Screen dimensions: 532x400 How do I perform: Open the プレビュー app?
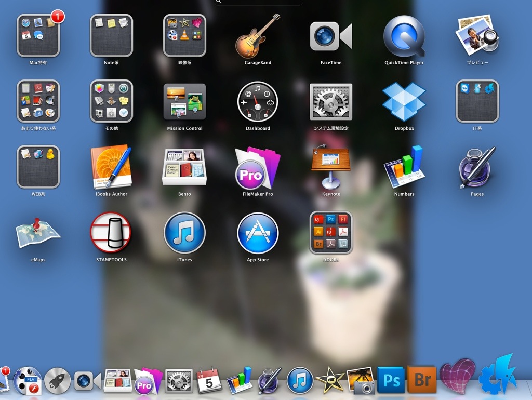coord(477,35)
